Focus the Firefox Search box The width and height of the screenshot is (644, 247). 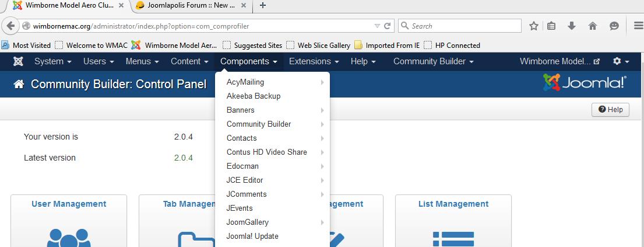[x=460, y=26]
